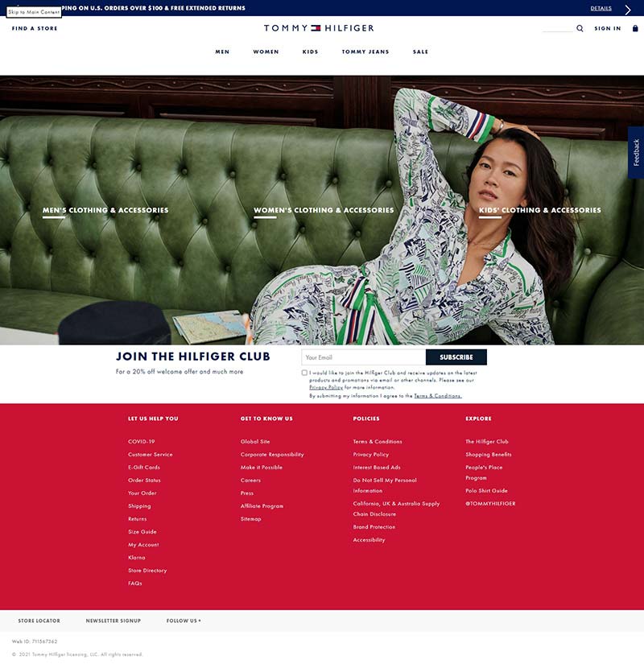644x664 pixels.
Task: Open the shopping bag icon
Action: click(635, 28)
